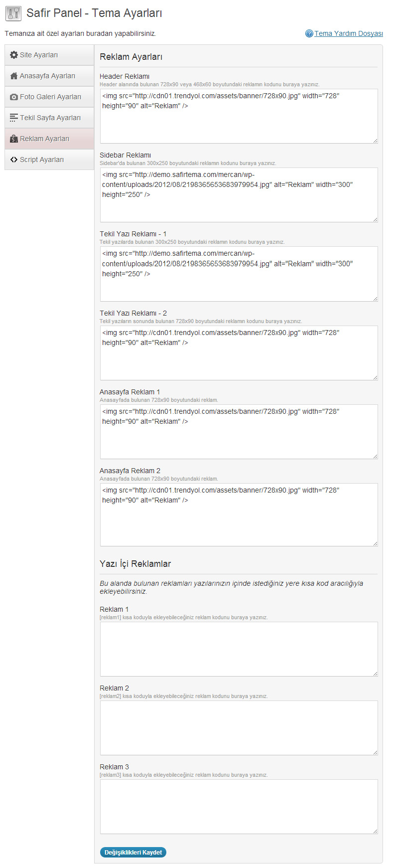Click into the empty Reklam 3 textarea
Screen dimensions: 395x868
tap(239, 807)
